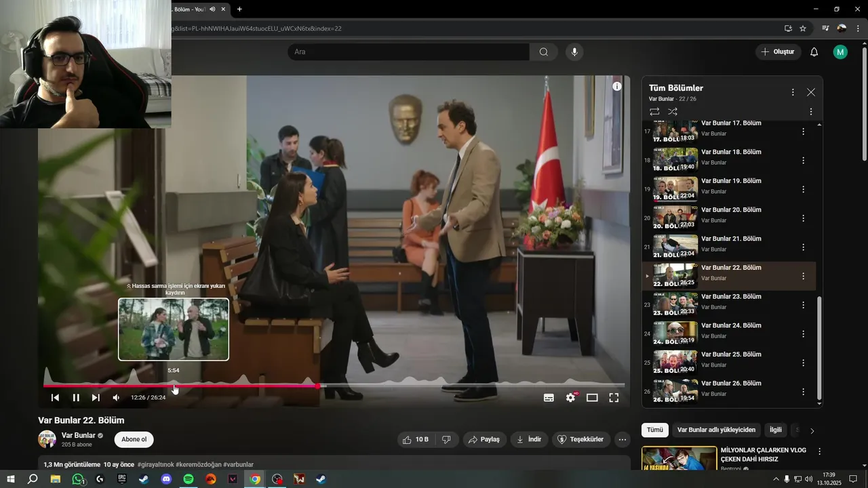
Task: Pause the video with the pause button
Action: [x=76, y=398]
